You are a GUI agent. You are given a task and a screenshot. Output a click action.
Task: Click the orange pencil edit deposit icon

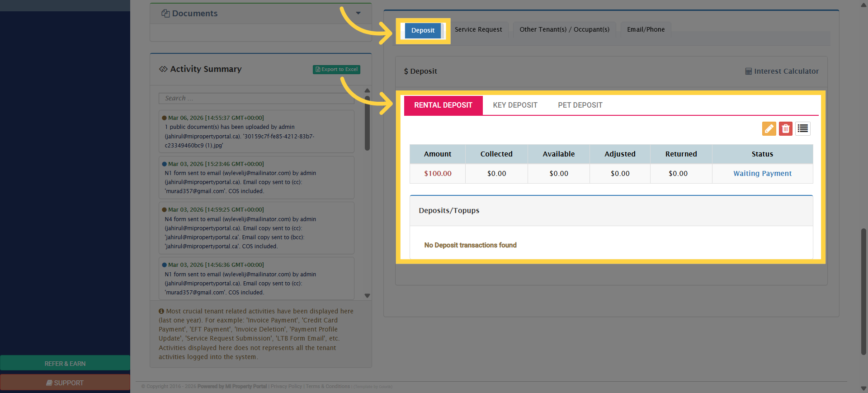coord(769,129)
